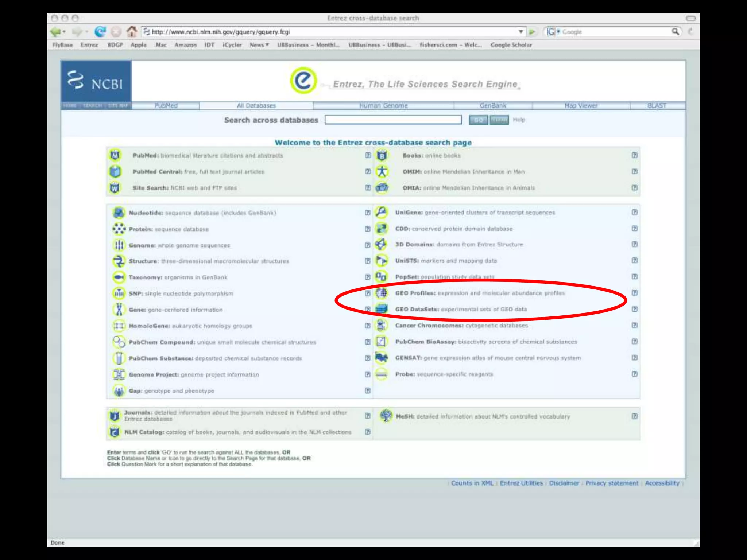Click the GEO Profiles database link
The width and height of the screenshot is (747, 560).
click(415, 293)
